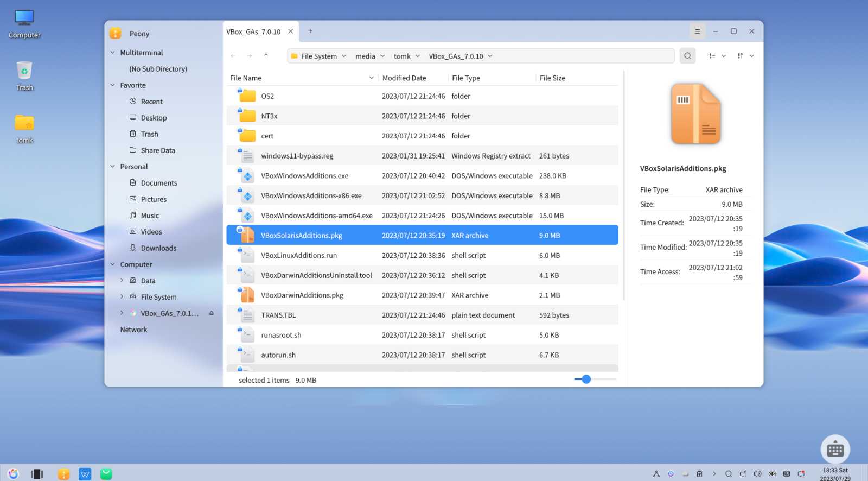Click the back navigation arrow
868x481 pixels.
233,56
